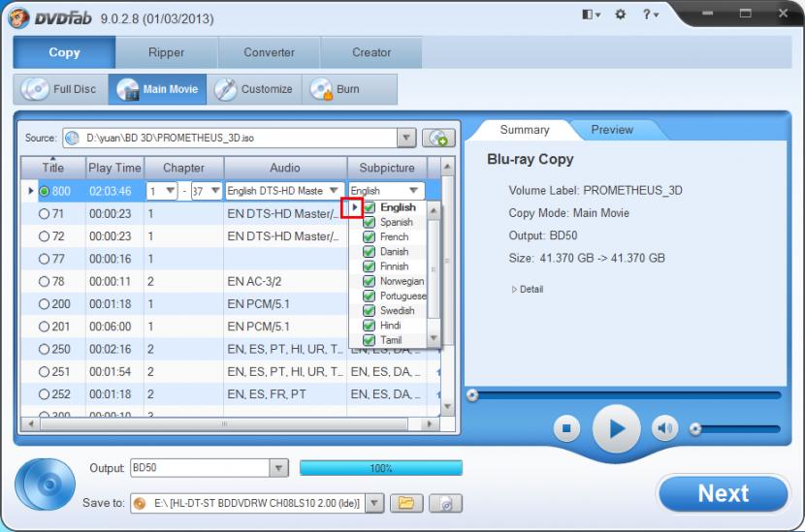The height and width of the screenshot is (532, 805).
Task: Click the large blue disc icon
Action: tap(46, 484)
